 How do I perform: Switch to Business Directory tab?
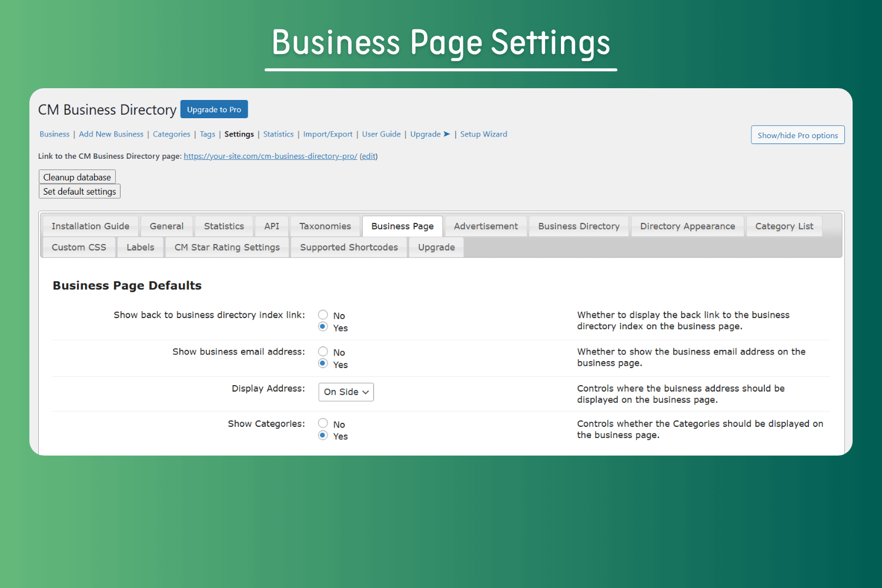pyautogui.click(x=579, y=226)
